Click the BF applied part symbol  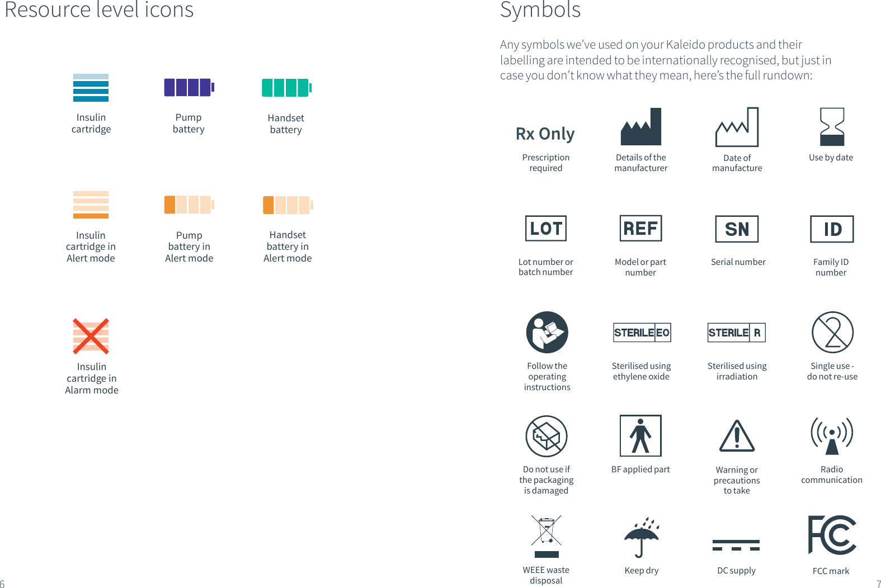[x=640, y=435]
